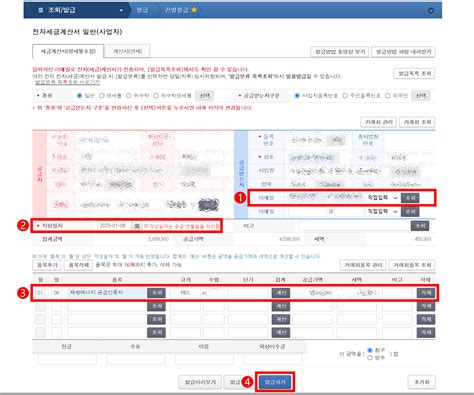474x395 pixels.
Task: Click the star favorite icon beside 건별발급
Action: (194, 10)
